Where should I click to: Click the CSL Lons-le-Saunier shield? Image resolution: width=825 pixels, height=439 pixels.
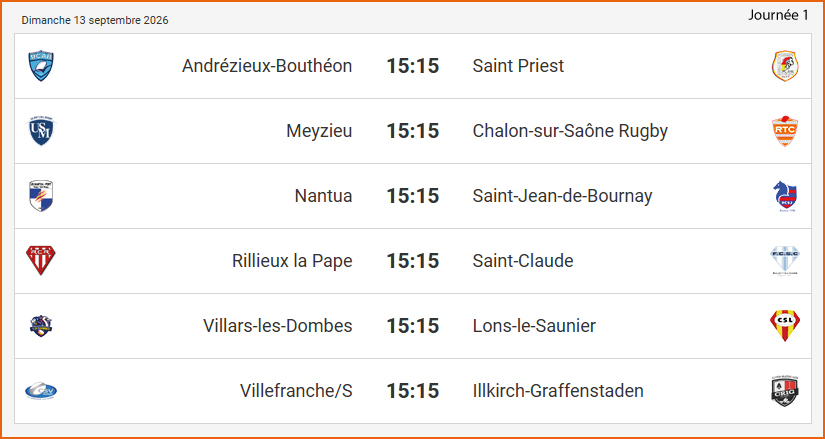tap(785, 326)
